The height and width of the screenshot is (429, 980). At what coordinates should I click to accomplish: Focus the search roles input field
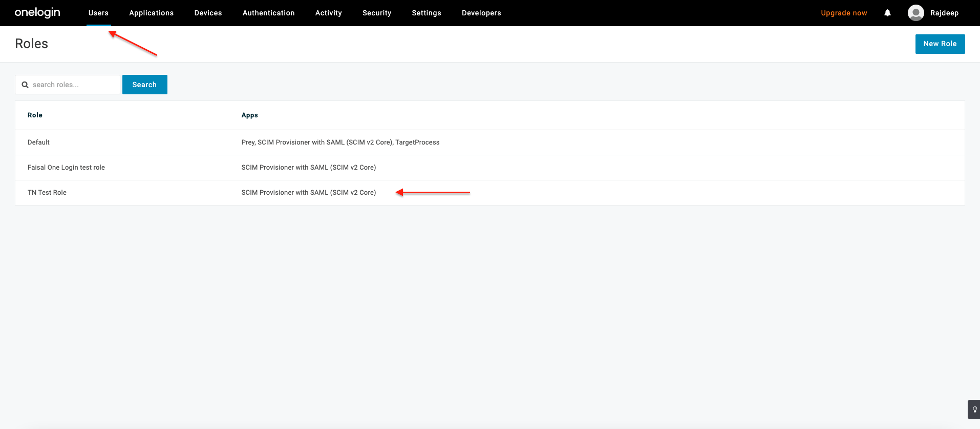(x=74, y=85)
